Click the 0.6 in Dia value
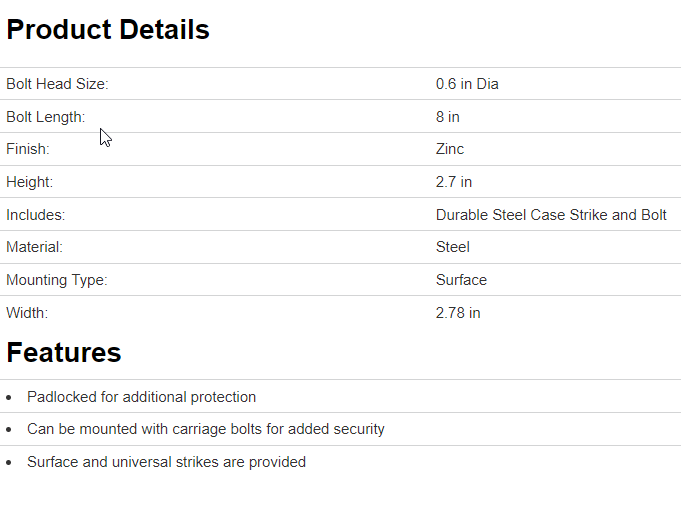Viewport: 681px width, 519px height. 467,84
